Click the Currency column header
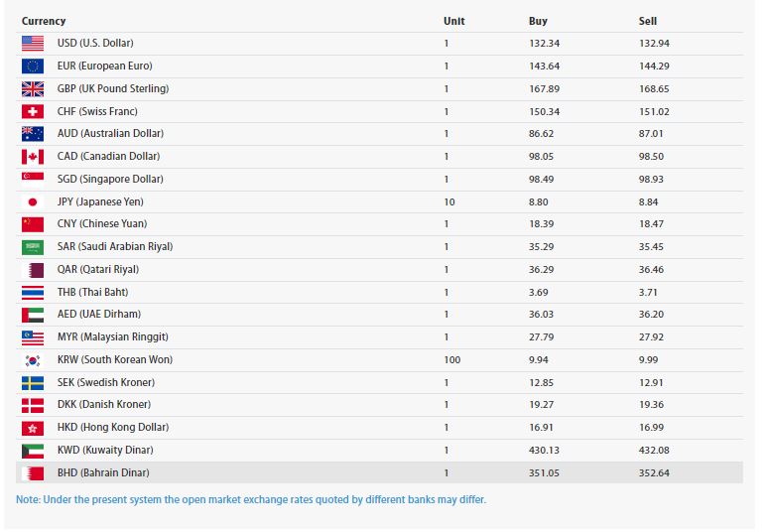The height and width of the screenshot is (532, 762). [44, 21]
